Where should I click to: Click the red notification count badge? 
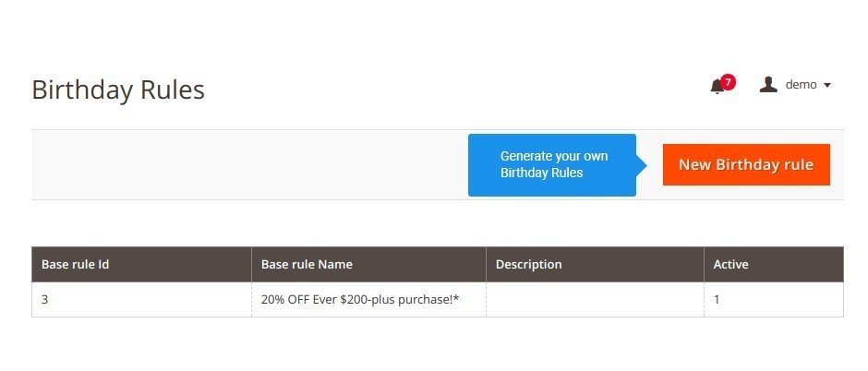[x=729, y=82]
